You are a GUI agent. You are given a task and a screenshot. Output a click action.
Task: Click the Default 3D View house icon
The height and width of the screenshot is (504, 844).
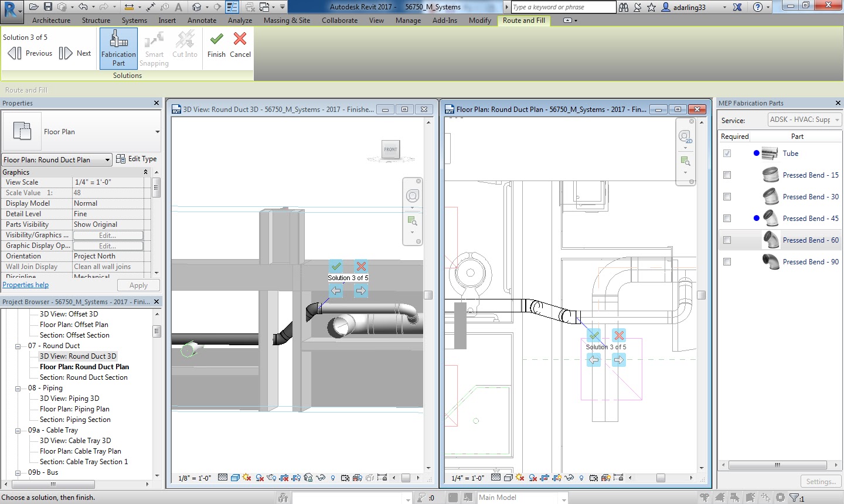pos(197,7)
